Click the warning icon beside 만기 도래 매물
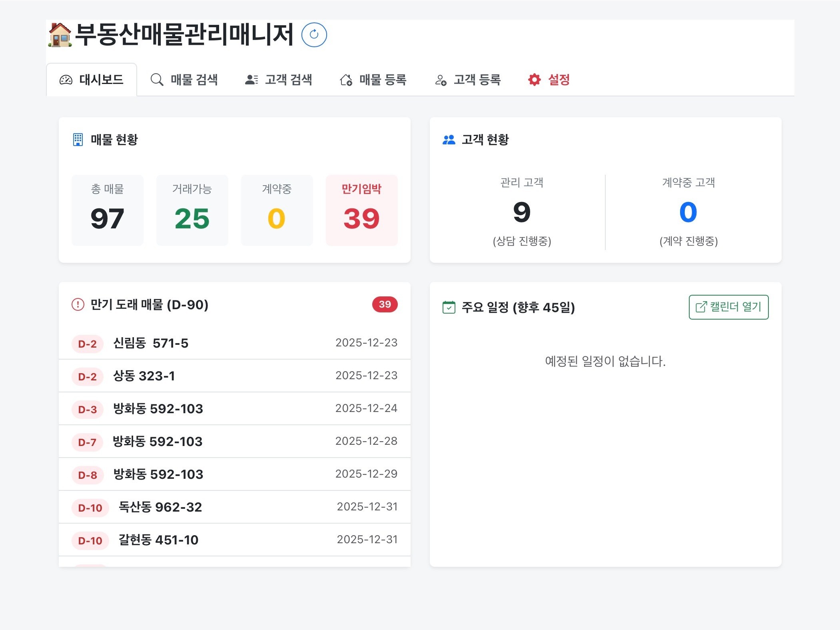 pos(76,305)
